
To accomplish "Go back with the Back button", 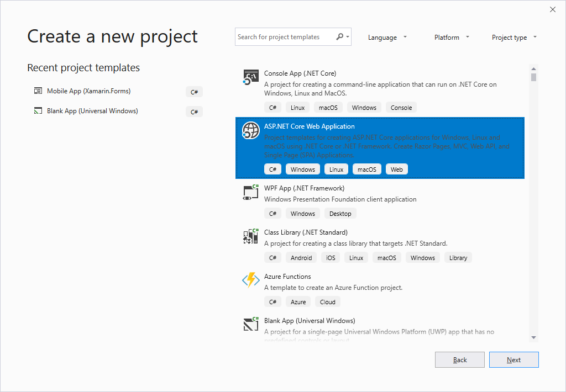I will [460, 360].
